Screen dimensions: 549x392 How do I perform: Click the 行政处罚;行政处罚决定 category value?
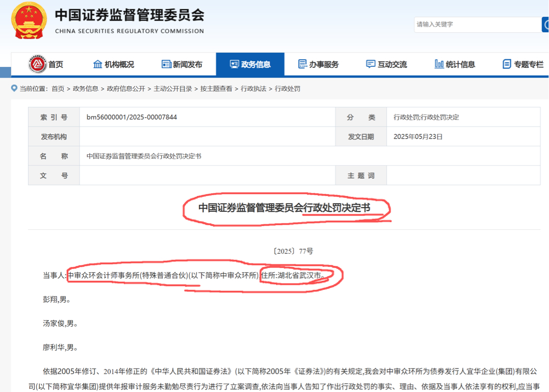(426, 117)
